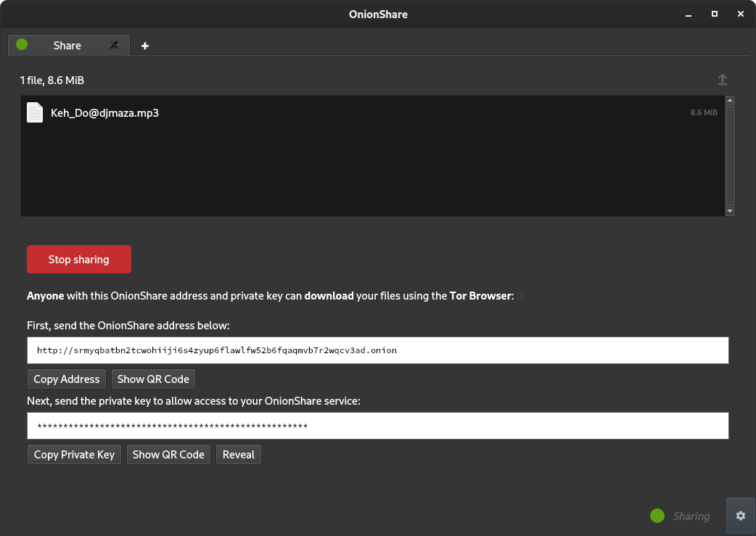Click the Sharing status label
The height and width of the screenshot is (536, 756).
690,516
